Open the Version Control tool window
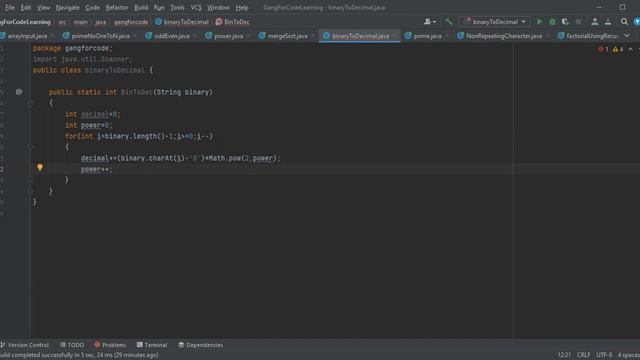 coord(24,345)
